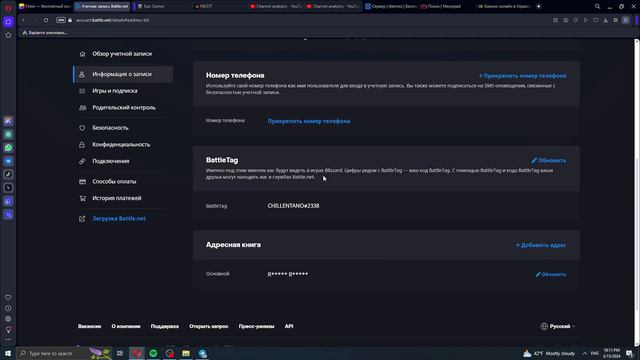This screenshot has height=360, width=640.
Task: Open File Explorer from the taskbar
Action: coord(186,353)
